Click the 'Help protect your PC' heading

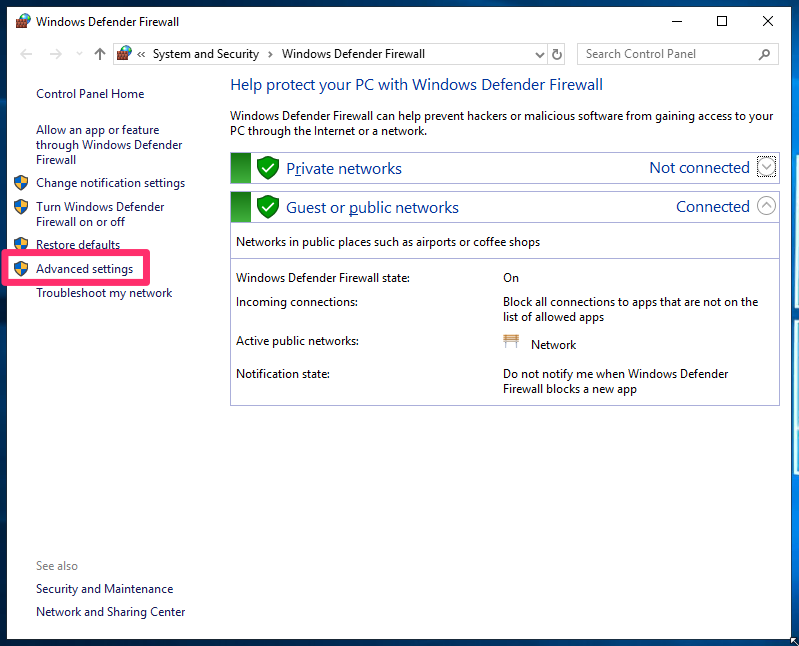pos(416,85)
